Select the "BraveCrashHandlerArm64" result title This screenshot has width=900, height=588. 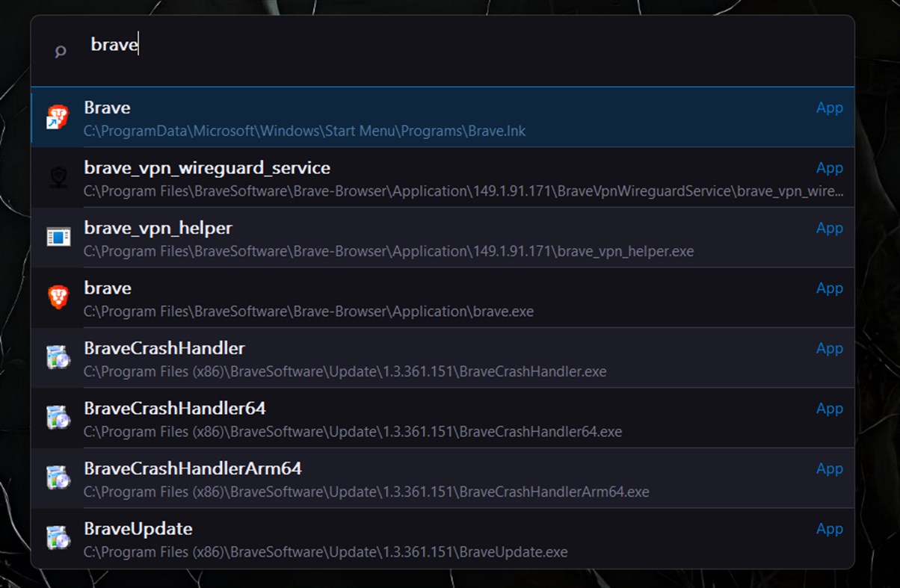(x=193, y=468)
